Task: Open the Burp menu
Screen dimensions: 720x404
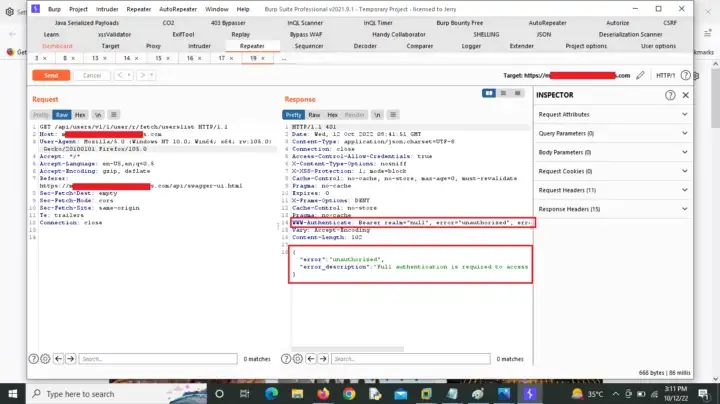Action: click(x=54, y=9)
